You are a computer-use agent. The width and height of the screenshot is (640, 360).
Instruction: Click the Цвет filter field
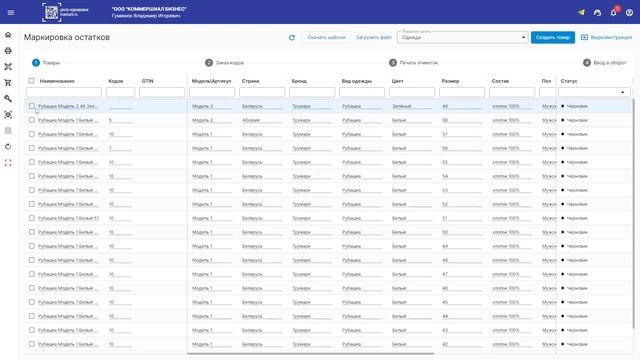pyautogui.click(x=412, y=92)
